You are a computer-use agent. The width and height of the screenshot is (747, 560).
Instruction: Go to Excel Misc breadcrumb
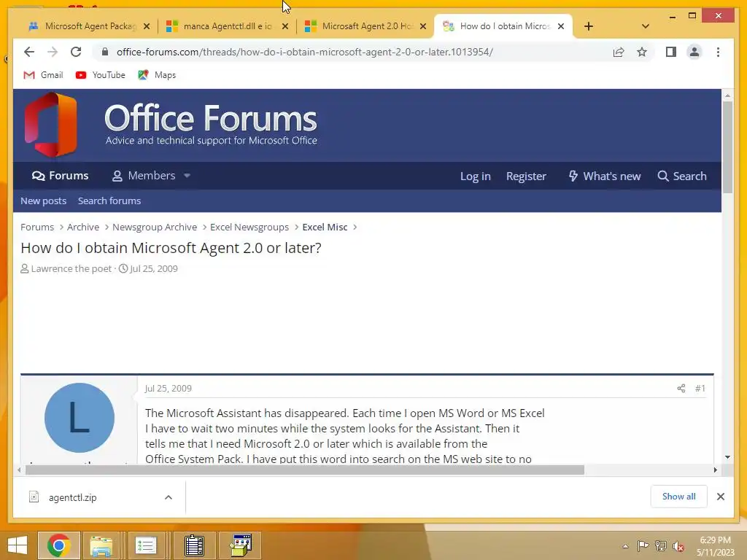tap(325, 227)
